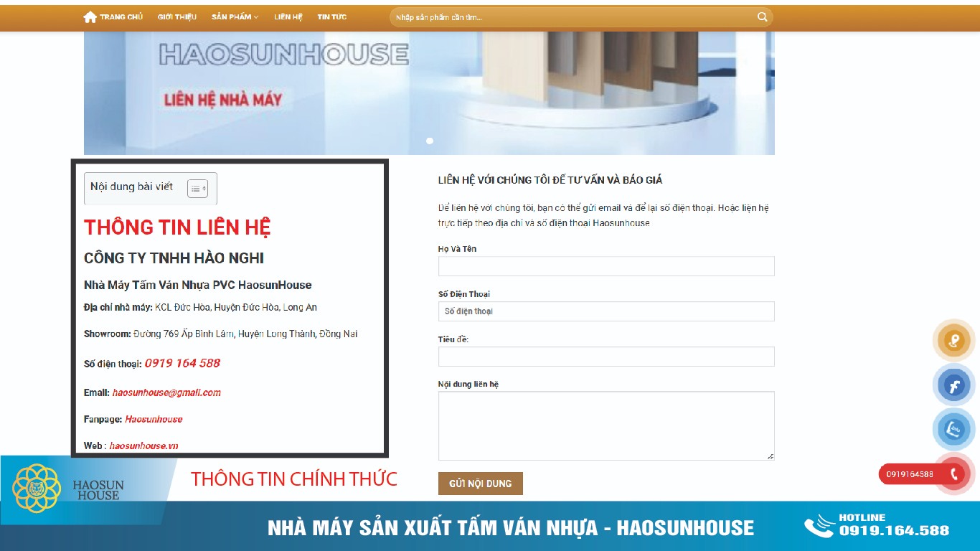Viewport: 980px width, 551px height.
Task: Click the Họ Và Tên input field
Action: pos(606,266)
